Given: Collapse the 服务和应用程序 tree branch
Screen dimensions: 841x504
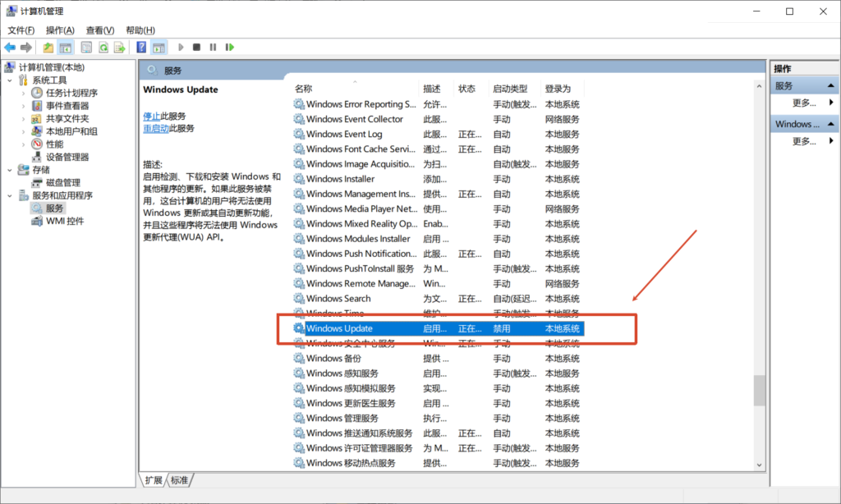Looking at the screenshot, I should (x=10, y=195).
